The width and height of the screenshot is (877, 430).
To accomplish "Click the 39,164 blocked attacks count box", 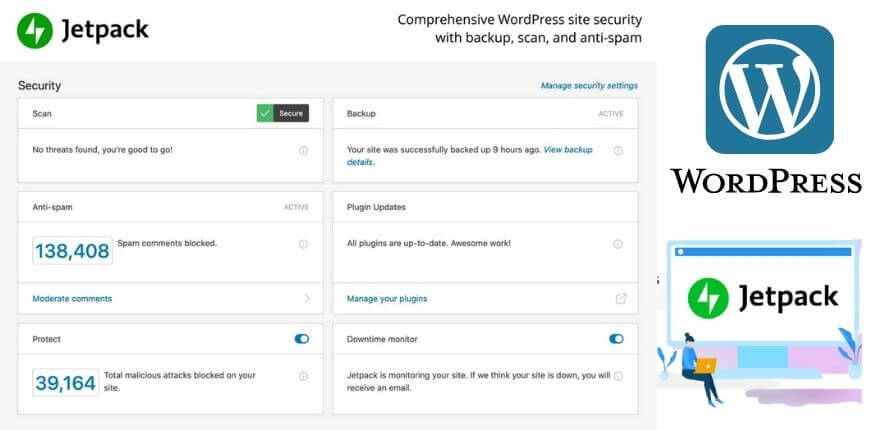I will point(65,382).
